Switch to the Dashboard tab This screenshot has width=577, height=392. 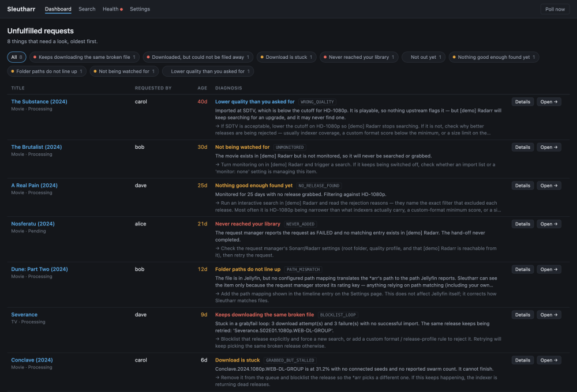coord(58,9)
